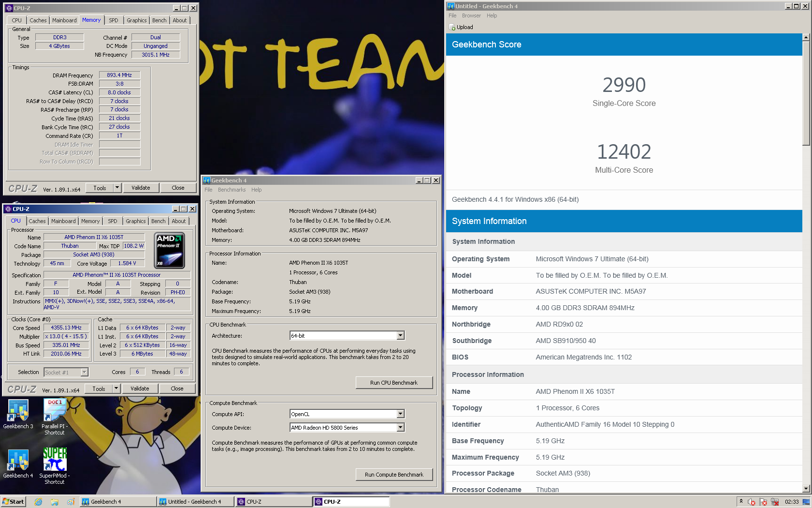Click the Core Speed 4355.13 MHz value
The width and height of the screenshot is (812, 508).
66,328
